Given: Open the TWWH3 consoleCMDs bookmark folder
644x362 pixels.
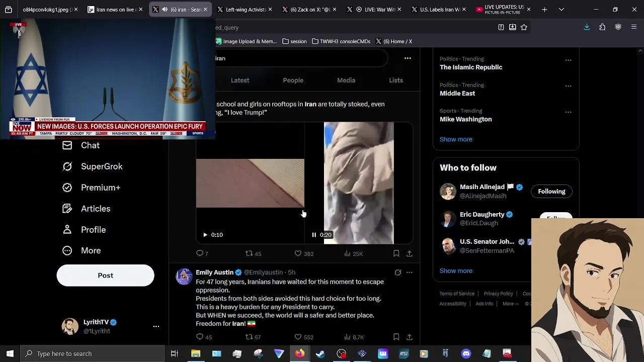Looking at the screenshot, I should pos(341,41).
